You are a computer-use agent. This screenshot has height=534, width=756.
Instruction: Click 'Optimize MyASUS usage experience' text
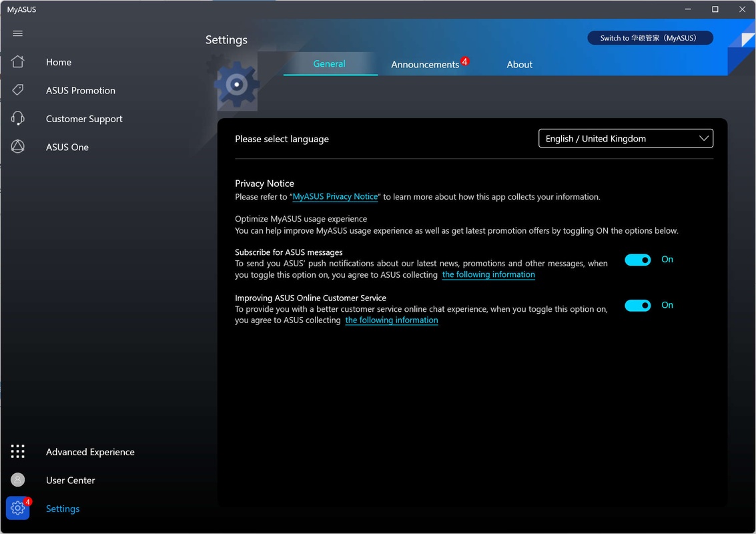tap(301, 219)
